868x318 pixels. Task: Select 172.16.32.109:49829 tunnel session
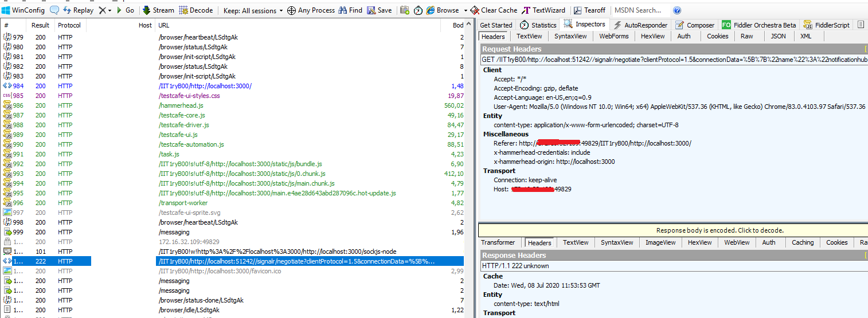point(233,242)
